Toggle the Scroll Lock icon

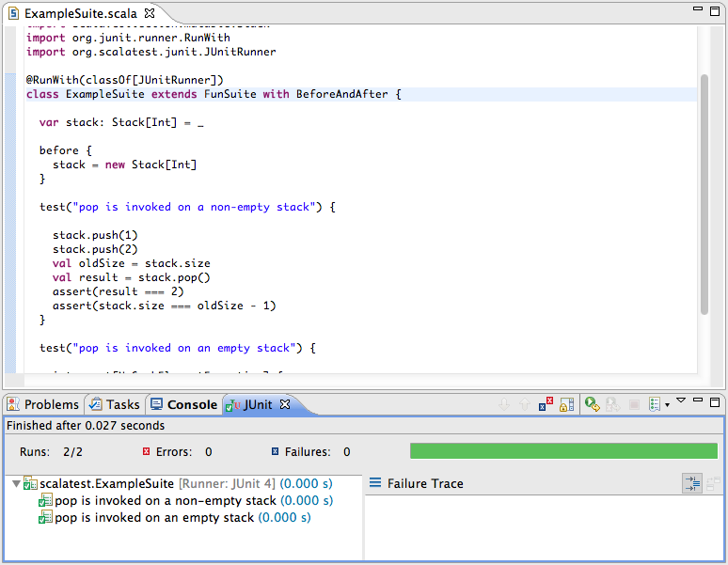[x=567, y=404]
